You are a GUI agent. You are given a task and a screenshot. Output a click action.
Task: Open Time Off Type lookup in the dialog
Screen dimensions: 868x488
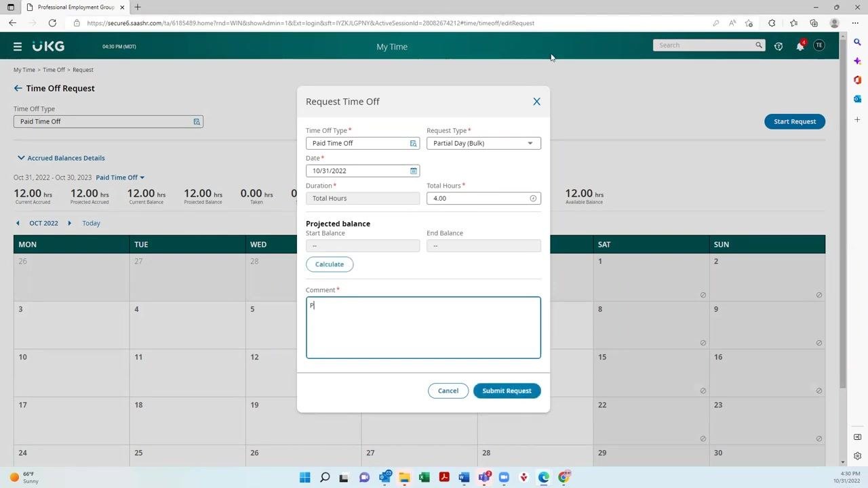pos(413,143)
